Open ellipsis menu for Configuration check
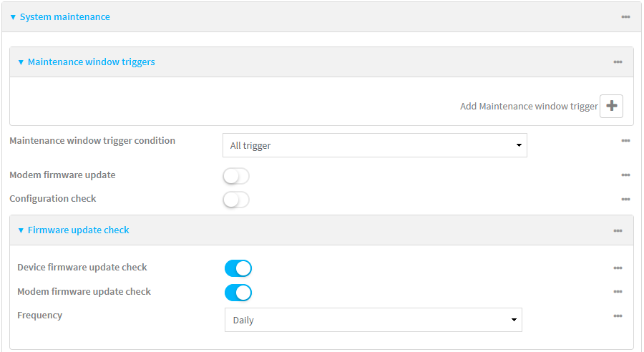 (x=625, y=199)
